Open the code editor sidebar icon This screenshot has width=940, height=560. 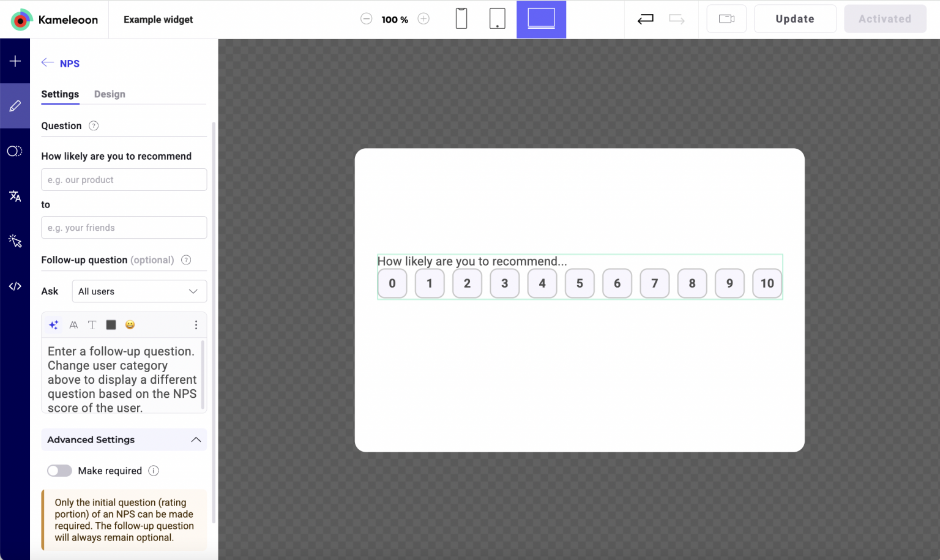click(x=15, y=286)
